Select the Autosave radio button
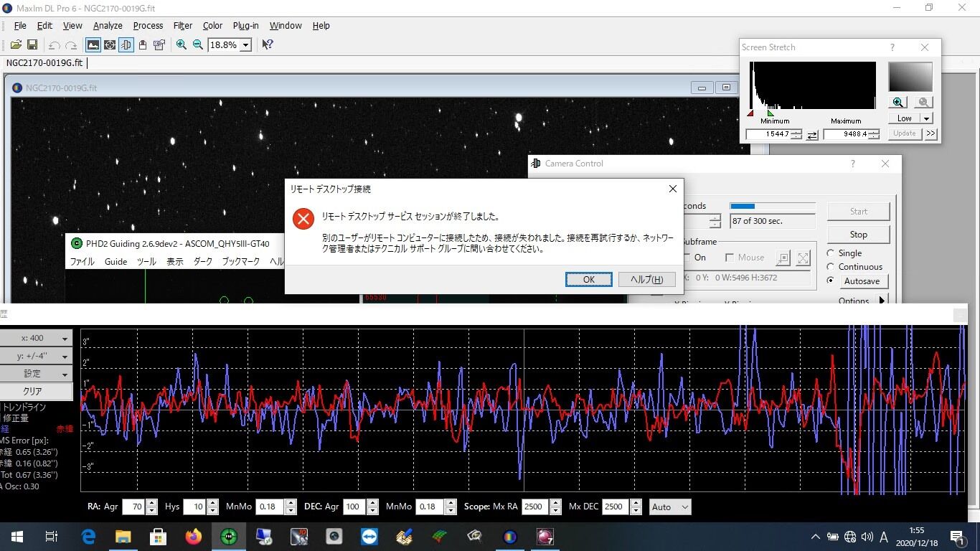 coord(831,281)
